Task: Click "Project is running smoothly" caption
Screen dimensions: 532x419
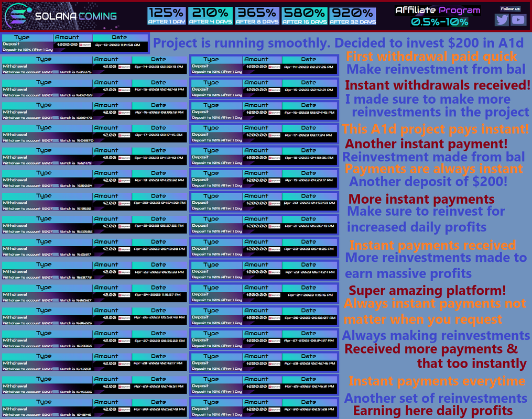Action: click(x=242, y=43)
